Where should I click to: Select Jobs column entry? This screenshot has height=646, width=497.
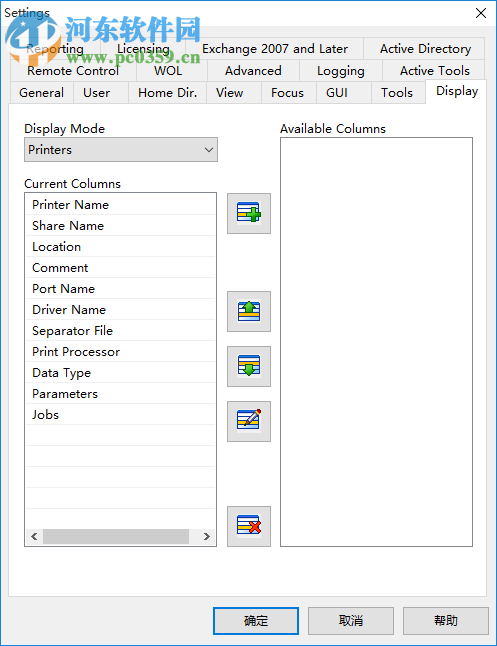[x=121, y=414]
